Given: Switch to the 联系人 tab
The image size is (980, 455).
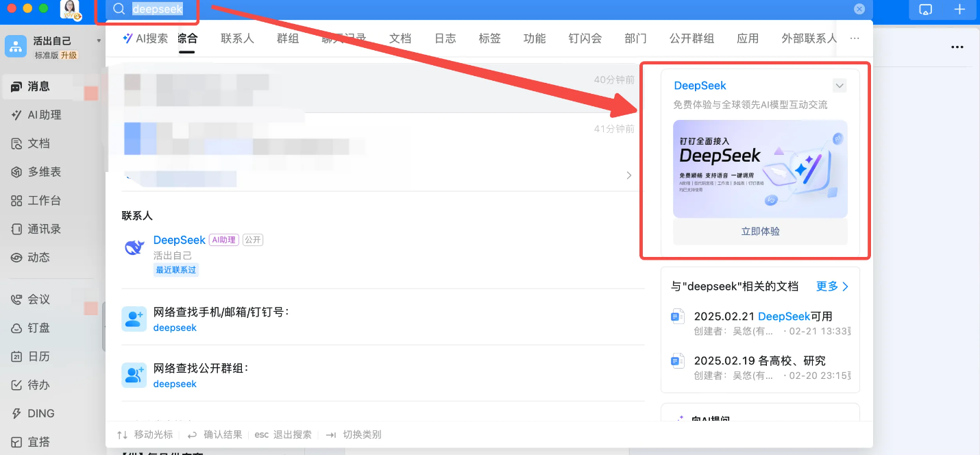Looking at the screenshot, I should tap(237, 38).
